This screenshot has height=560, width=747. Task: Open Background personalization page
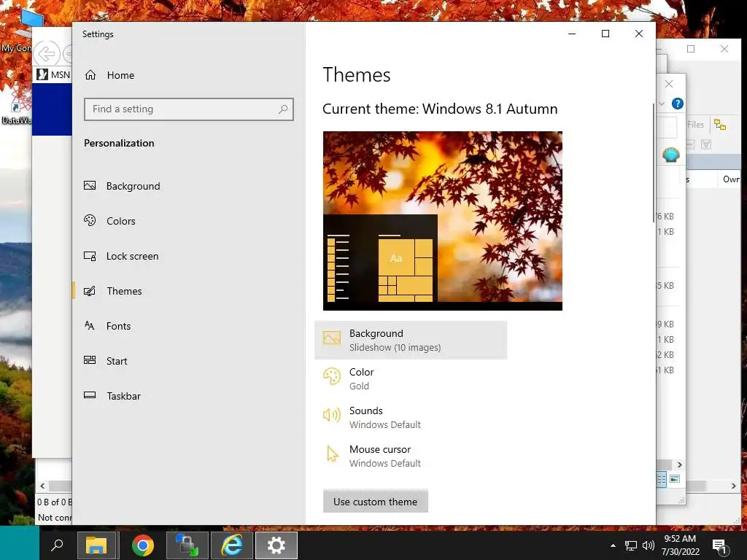pos(123,186)
